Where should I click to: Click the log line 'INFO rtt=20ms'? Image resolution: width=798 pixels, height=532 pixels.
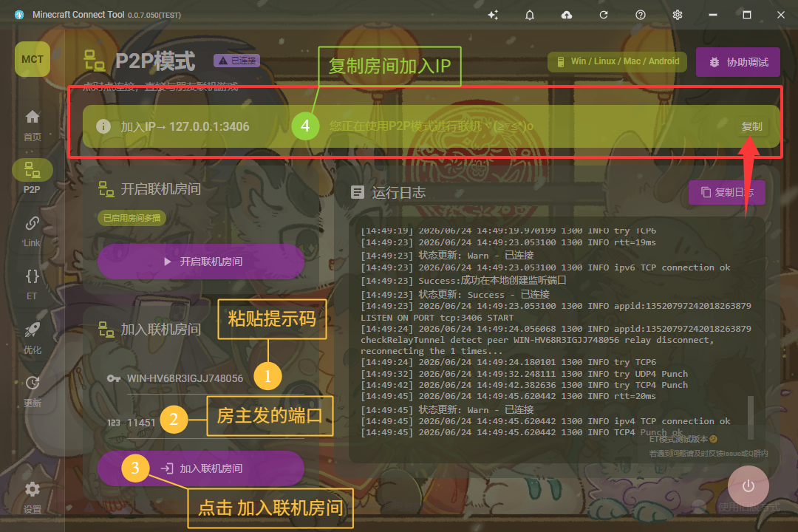tap(508, 396)
